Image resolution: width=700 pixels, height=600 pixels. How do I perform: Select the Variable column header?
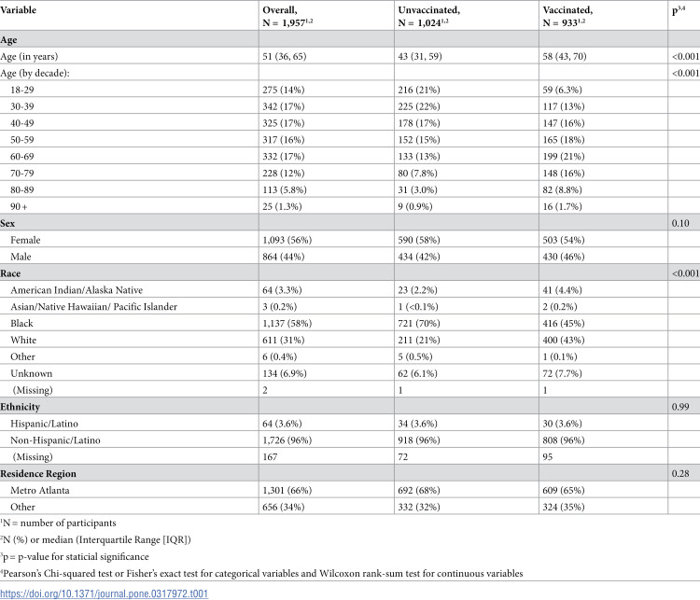(19, 10)
